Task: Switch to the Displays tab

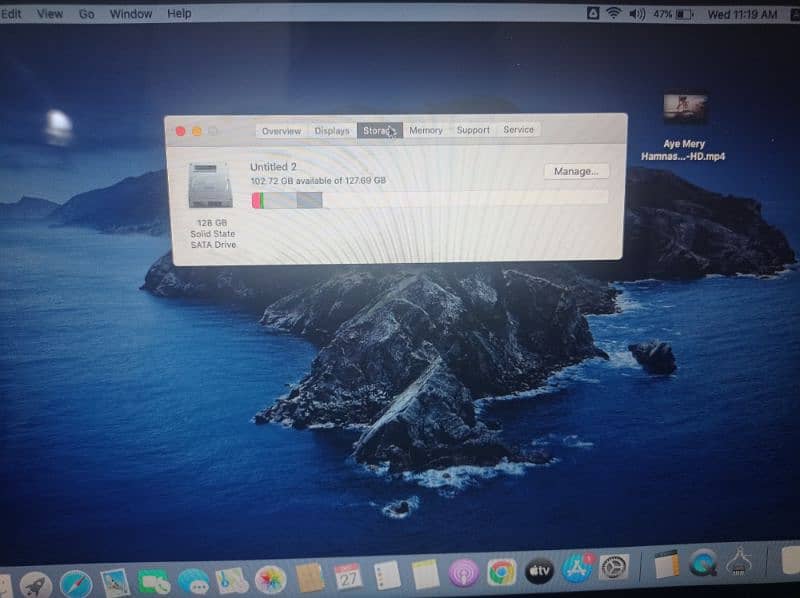Action: click(332, 130)
